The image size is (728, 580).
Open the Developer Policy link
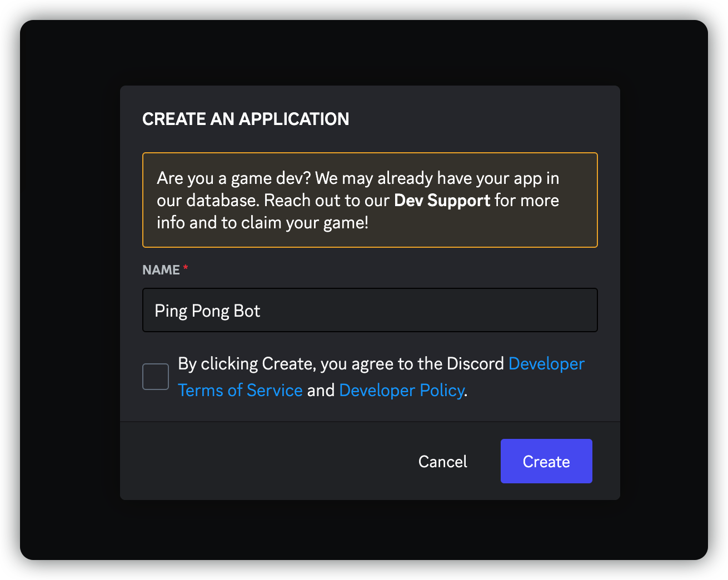click(x=401, y=390)
